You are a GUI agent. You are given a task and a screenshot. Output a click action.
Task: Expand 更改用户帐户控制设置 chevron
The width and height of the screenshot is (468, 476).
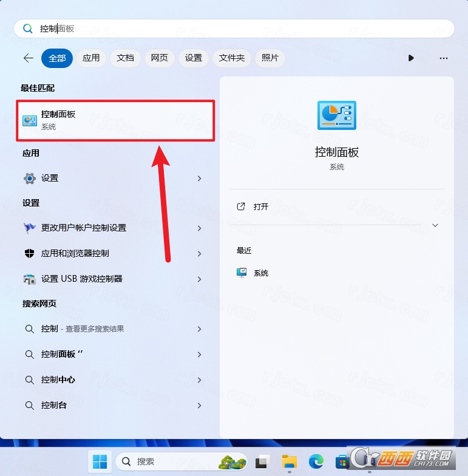point(199,228)
